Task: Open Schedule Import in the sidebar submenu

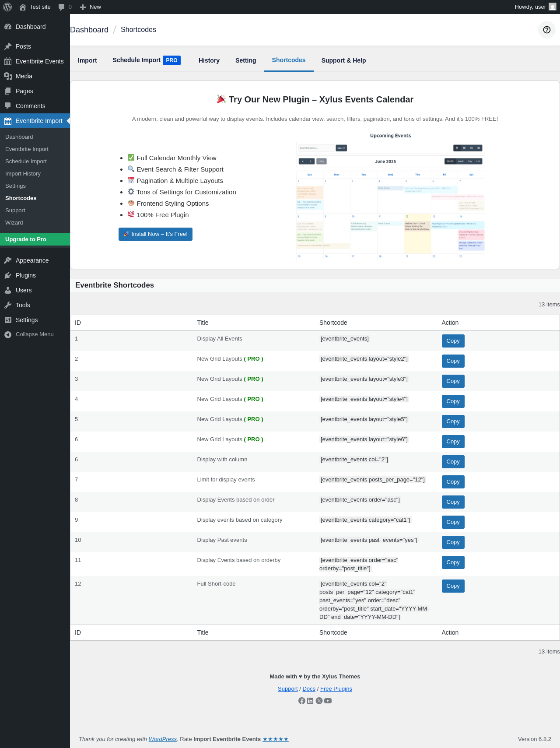Action: point(35,162)
